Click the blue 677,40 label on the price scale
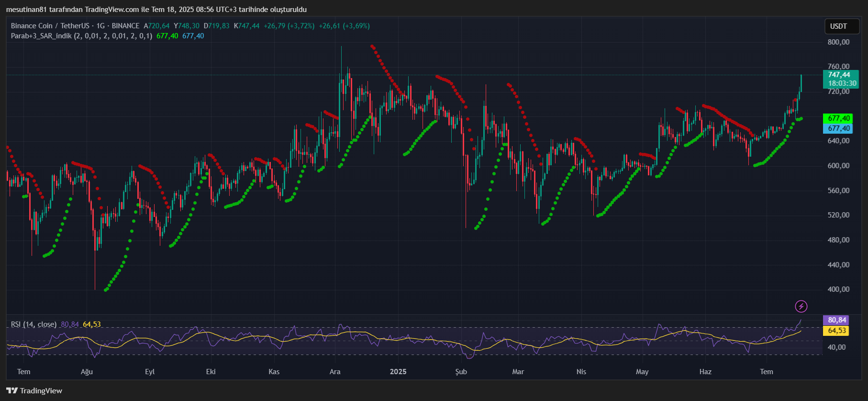Viewport: 868px width, 401px height. (839, 128)
